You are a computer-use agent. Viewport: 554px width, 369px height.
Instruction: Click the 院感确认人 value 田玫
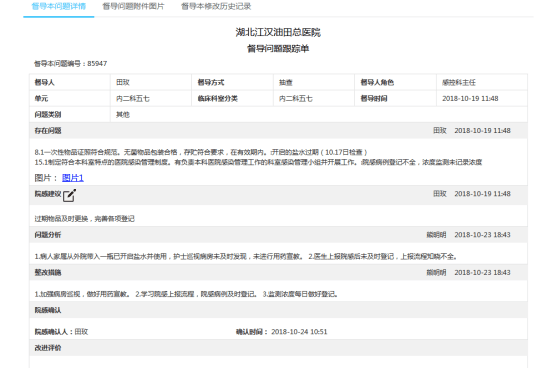(x=81, y=332)
